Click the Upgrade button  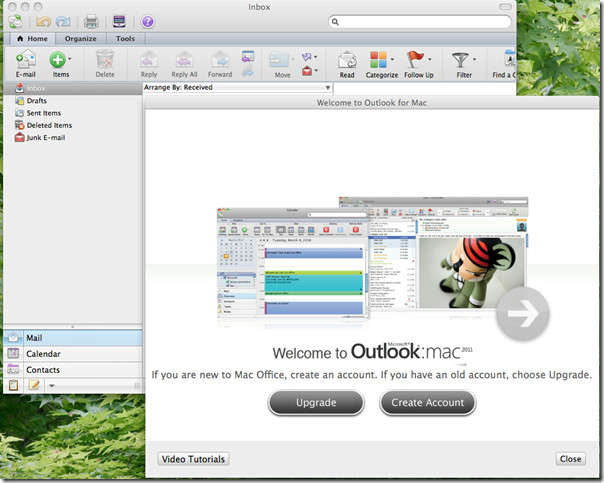(x=316, y=402)
